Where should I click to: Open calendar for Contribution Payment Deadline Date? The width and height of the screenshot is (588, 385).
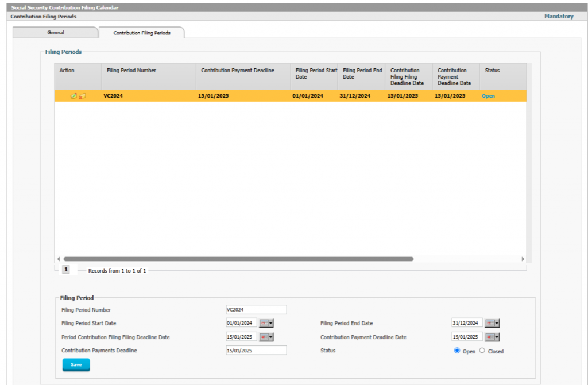tap(492, 337)
